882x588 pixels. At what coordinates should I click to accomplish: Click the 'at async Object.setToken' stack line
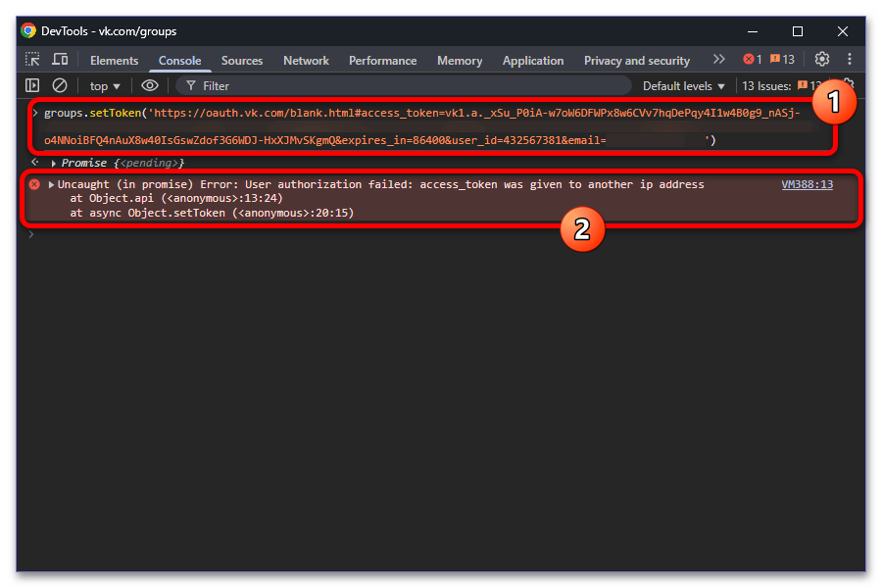tap(212, 214)
